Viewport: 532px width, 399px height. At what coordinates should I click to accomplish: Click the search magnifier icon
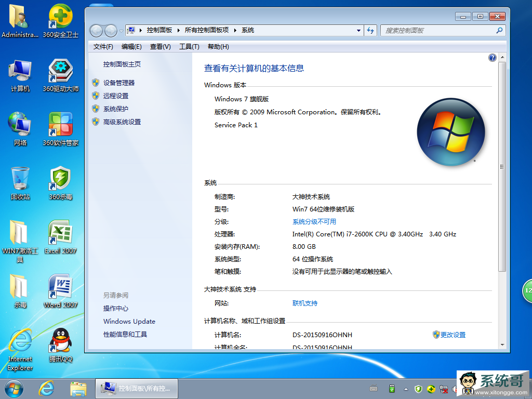pos(499,31)
